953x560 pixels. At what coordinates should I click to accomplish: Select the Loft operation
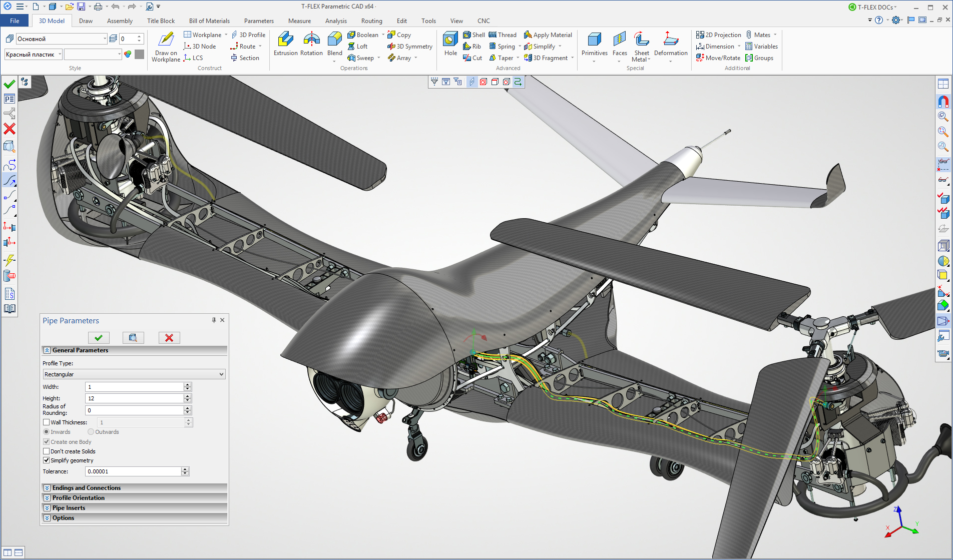click(x=357, y=47)
